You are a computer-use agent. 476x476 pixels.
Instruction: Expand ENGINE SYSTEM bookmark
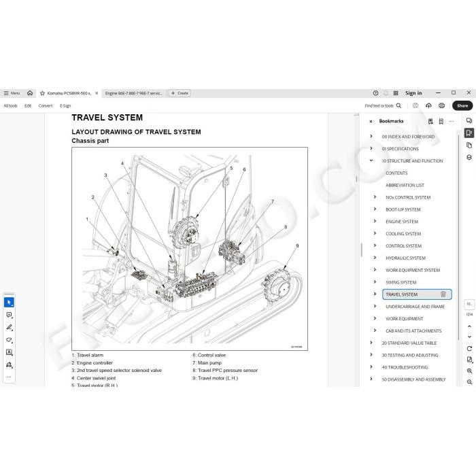pos(375,221)
